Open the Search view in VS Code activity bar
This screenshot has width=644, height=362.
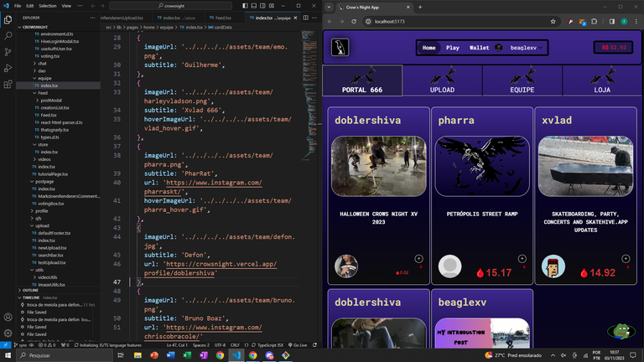[x=8, y=36]
